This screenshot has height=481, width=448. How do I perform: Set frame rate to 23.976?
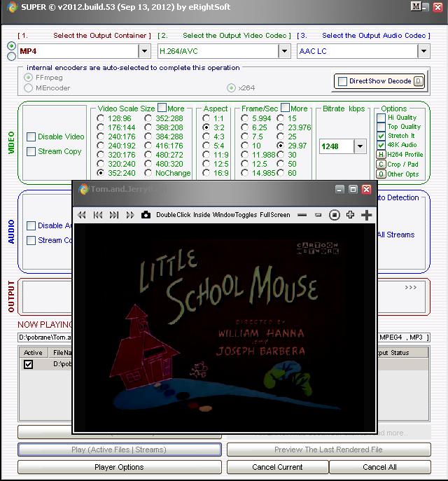tap(280, 127)
